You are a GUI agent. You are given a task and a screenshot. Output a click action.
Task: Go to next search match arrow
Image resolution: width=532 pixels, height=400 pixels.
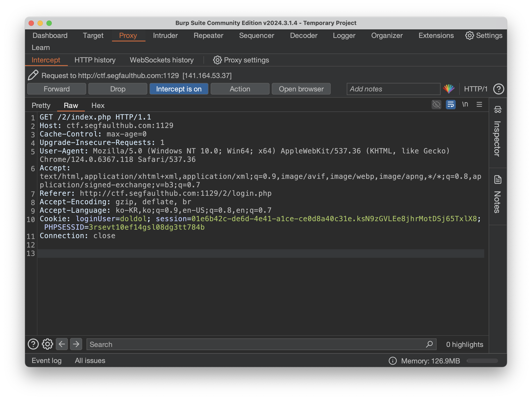(76, 344)
